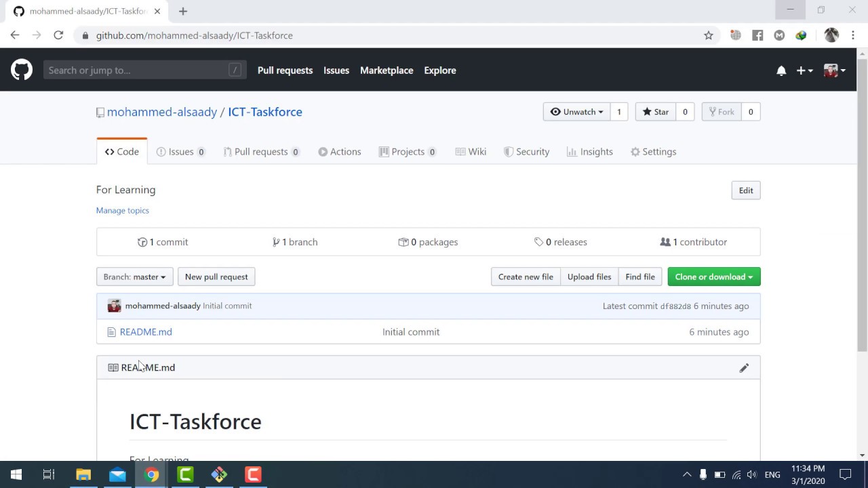This screenshot has width=868, height=488.
Task: Go to Explore
Action: pyautogui.click(x=440, y=70)
